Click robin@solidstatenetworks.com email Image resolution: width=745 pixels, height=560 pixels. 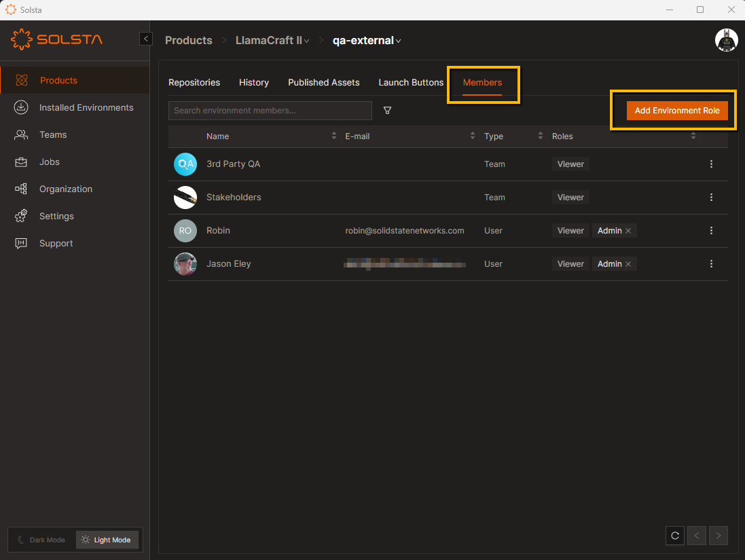coord(404,230)
